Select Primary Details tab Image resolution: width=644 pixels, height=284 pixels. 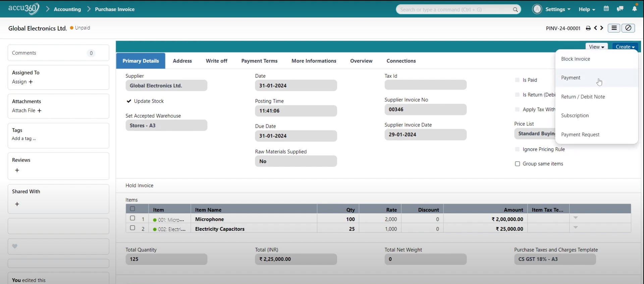click(141, 61)
